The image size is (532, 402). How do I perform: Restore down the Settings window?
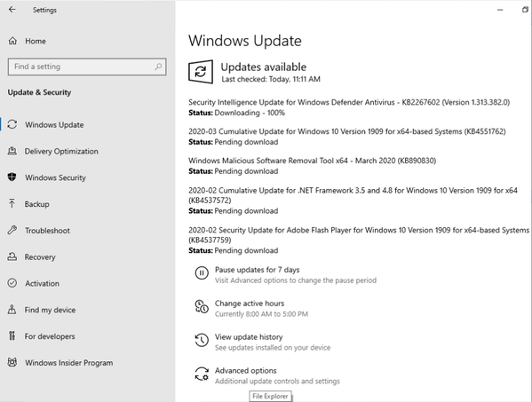pos(525,10)
